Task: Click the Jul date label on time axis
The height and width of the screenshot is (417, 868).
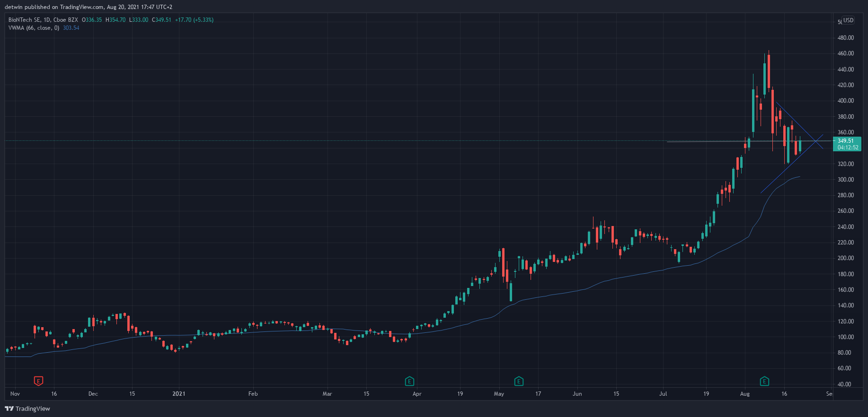Action: (663, 394)
